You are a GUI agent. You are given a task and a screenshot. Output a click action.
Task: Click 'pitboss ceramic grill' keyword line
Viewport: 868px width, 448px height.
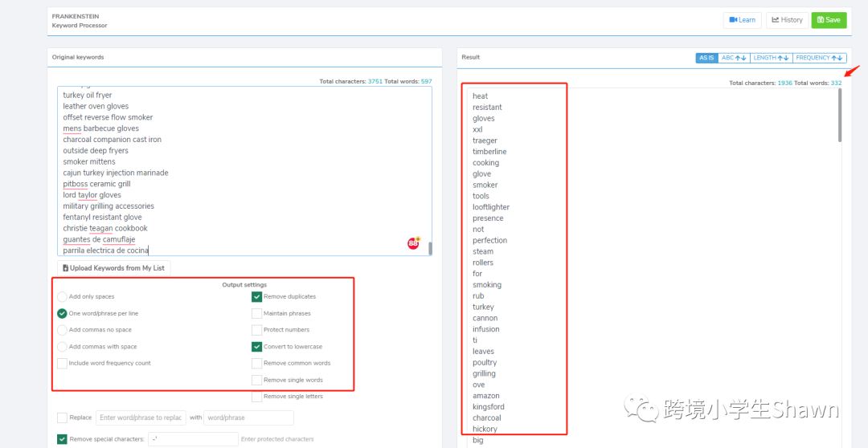(97, 184)
